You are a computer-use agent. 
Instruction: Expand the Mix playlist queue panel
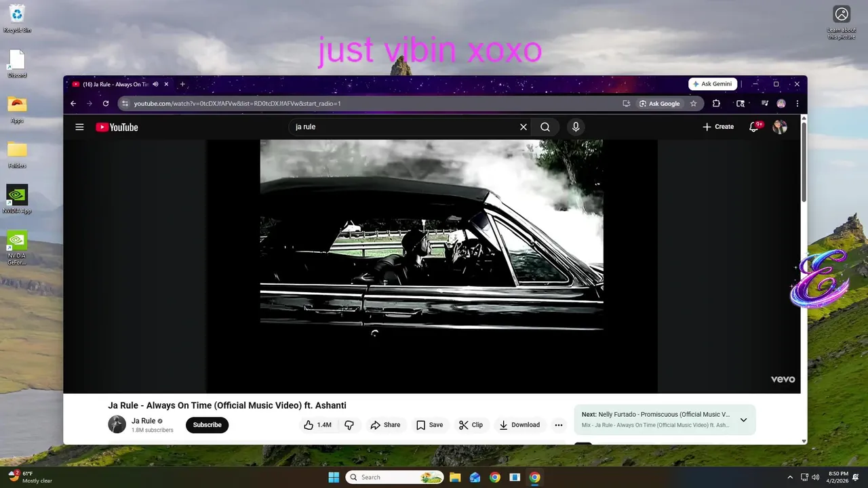(743, 420)
